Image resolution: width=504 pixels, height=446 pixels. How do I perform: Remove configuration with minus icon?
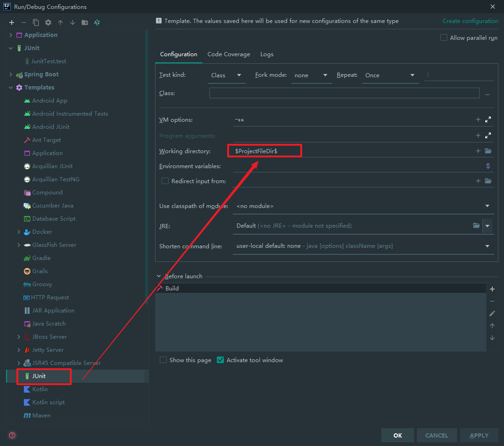click(24, 22)
